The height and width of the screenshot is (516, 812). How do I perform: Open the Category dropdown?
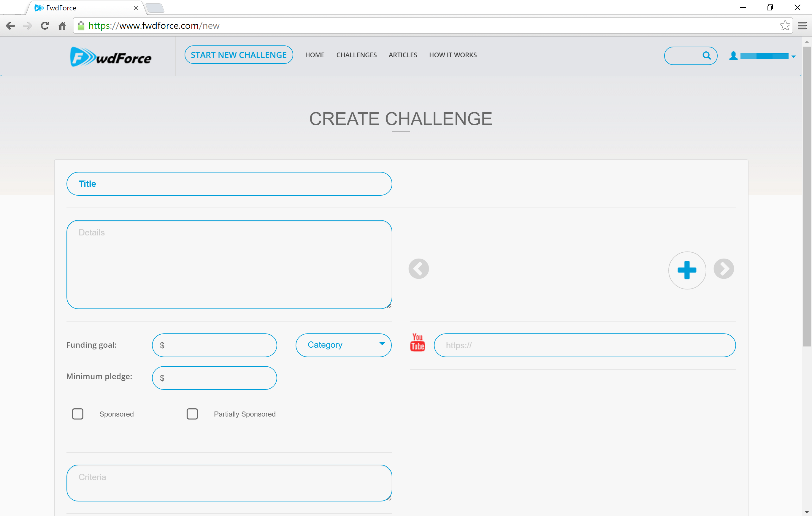point(343,345)
